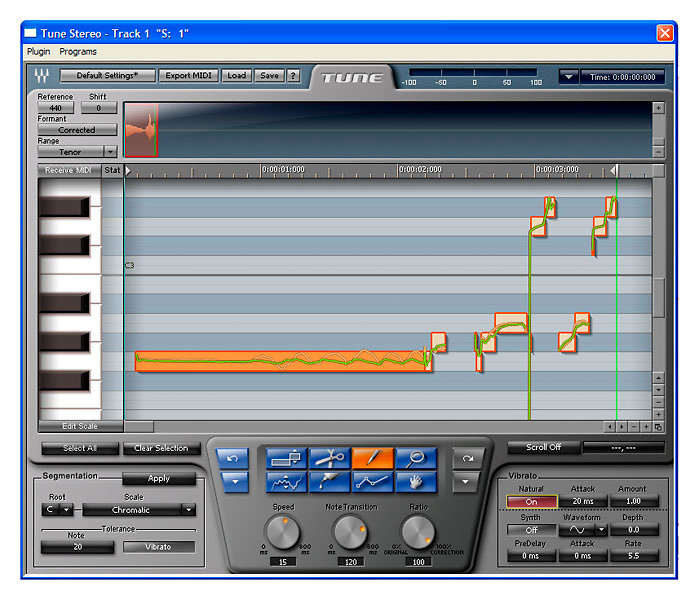Click horizontal zoom in plus button
This screenshot has height=600, width=699.
click(646, 427)
